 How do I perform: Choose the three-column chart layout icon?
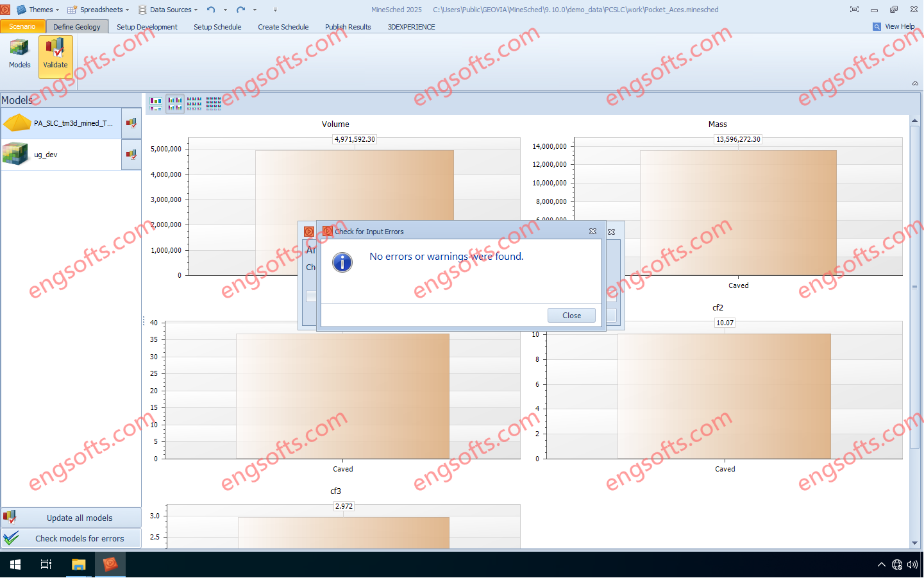(x=194, y=103)
